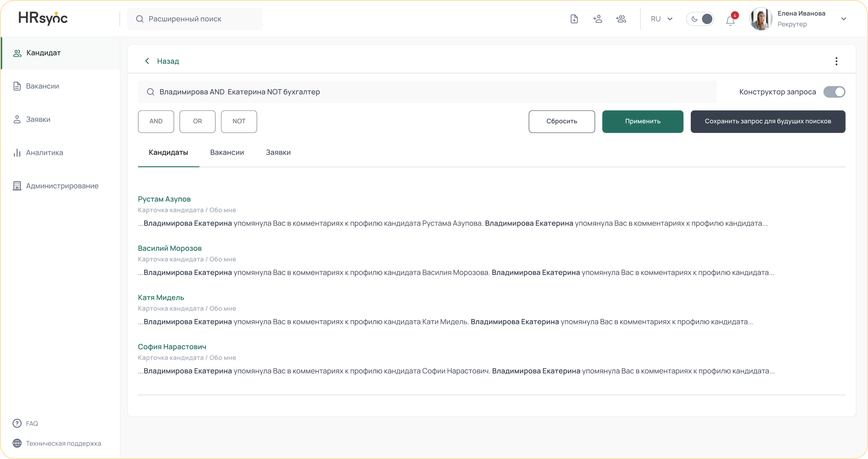Viewport: 868px width, 459px height.
Task: Click Сохранить запрос для будущих поисков
Action: pos(768,121)
